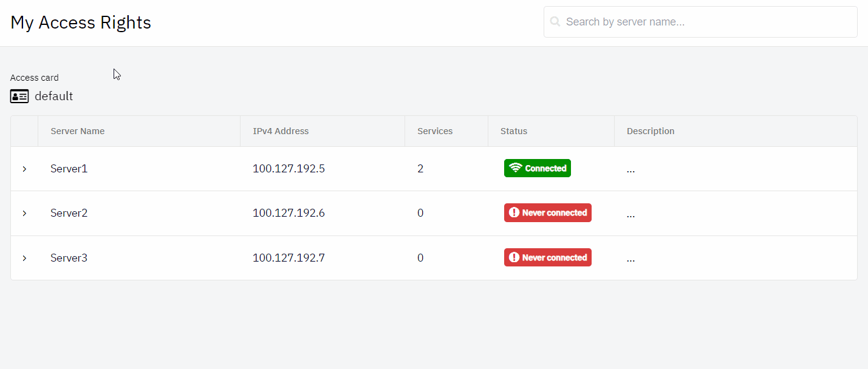Viewport: 868px width, 369px height.
Task: Click the 'default' access card name
Action: tap(54, 96)
